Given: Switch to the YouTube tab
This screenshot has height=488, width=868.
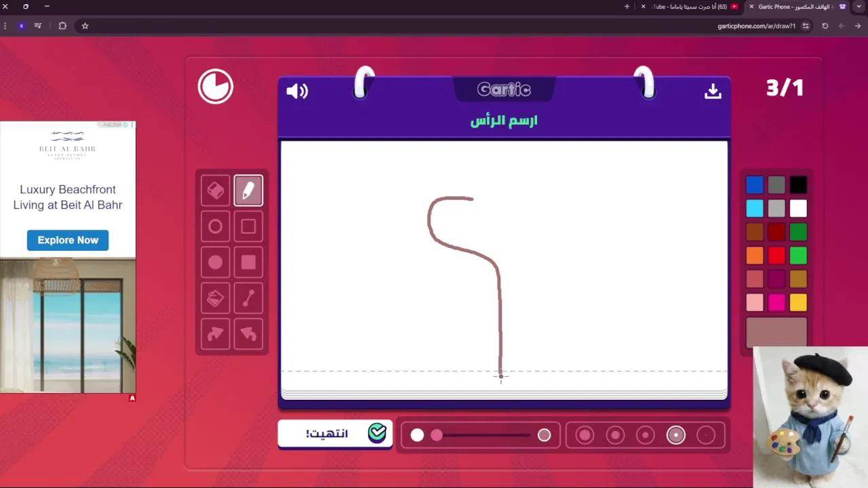Looking at the screenshot, I should click(x=692, y=7).
